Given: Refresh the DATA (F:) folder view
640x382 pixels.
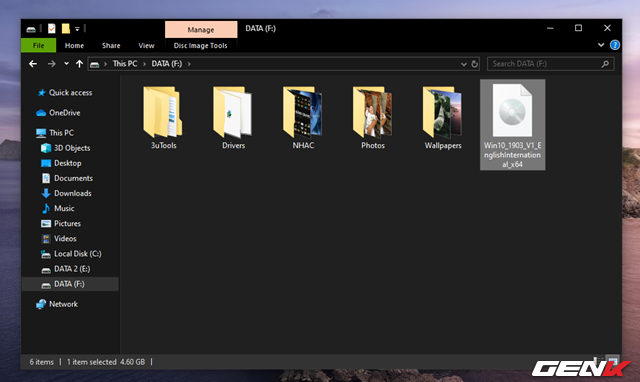Looking at the screenshot, I should point(474,64).
